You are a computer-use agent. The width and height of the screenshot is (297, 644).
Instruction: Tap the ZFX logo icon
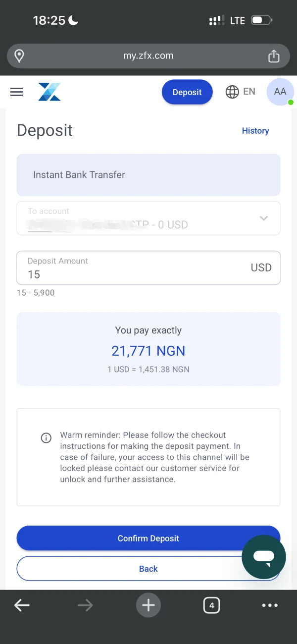[49, 92]
